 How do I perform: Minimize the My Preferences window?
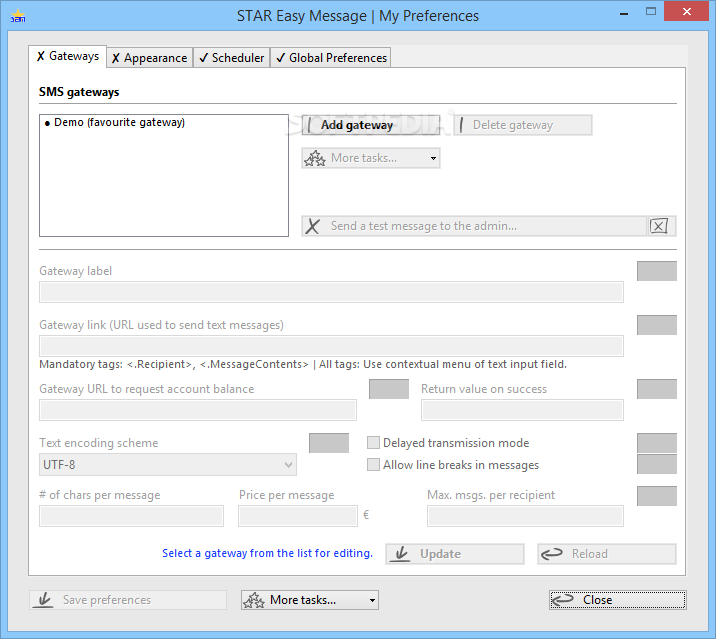(624, 13)
